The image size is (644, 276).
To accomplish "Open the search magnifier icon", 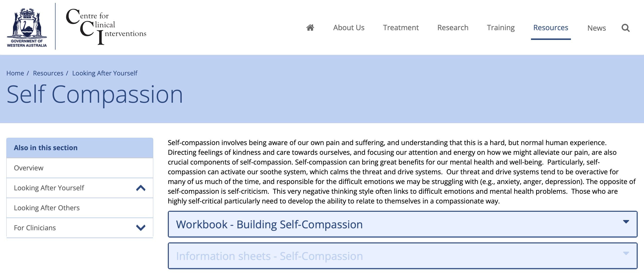I will click(626, 28).
